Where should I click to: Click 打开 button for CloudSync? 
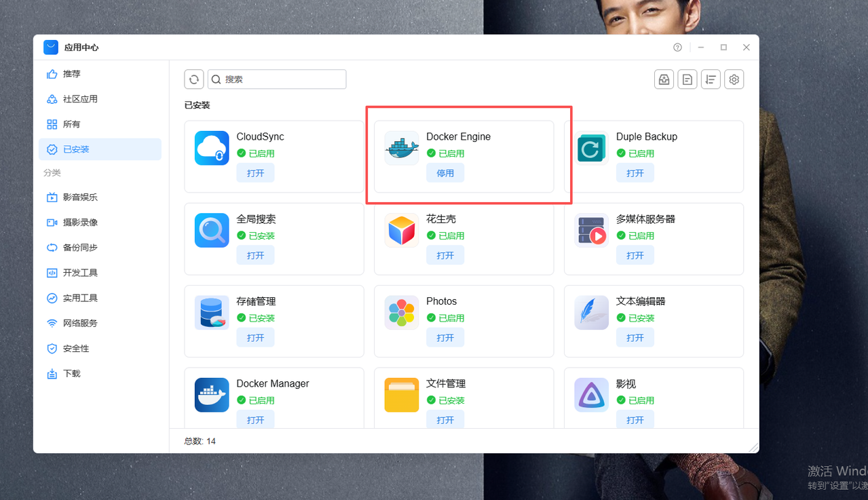click(256, 173)
